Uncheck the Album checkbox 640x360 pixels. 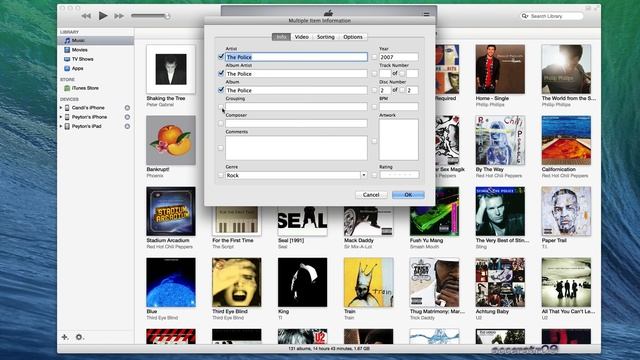(221, 90)
